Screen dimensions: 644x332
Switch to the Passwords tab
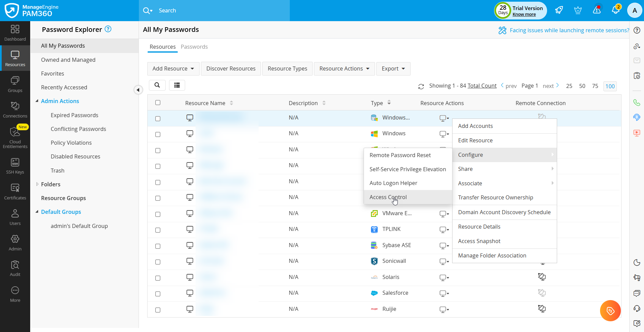194,47
